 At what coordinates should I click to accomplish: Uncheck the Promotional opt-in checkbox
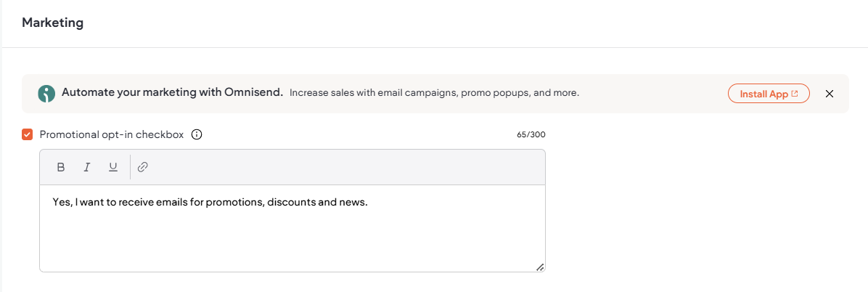pyautogui.click(x=28, y=134)
